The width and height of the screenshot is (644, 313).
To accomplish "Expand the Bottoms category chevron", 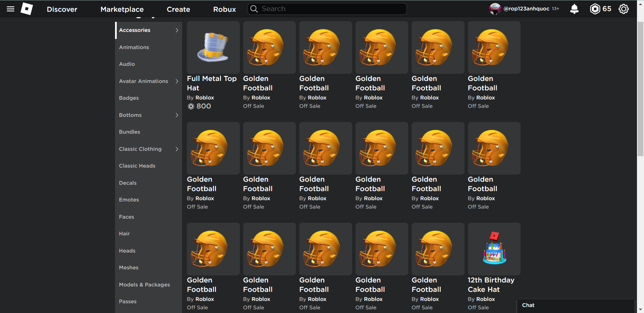I will (x=177, y=115).
